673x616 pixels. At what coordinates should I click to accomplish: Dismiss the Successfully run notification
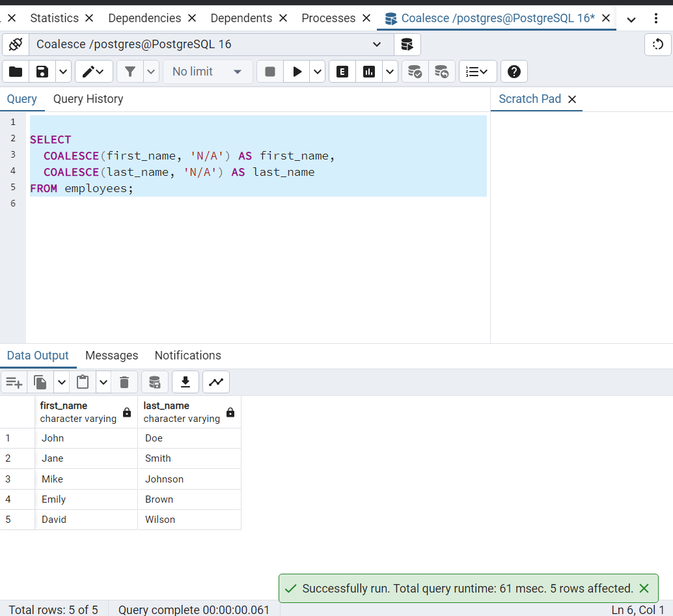644,589
